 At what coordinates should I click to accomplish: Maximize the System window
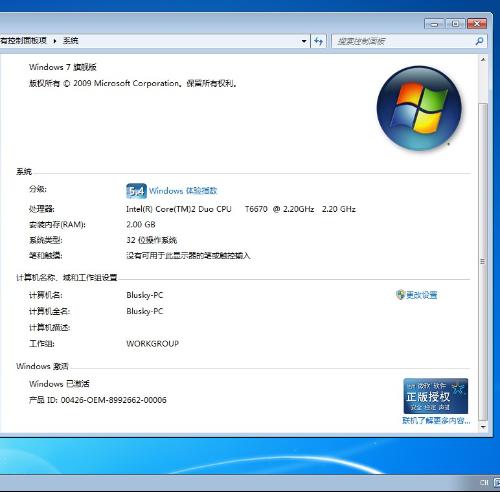(x=455, y=24)
